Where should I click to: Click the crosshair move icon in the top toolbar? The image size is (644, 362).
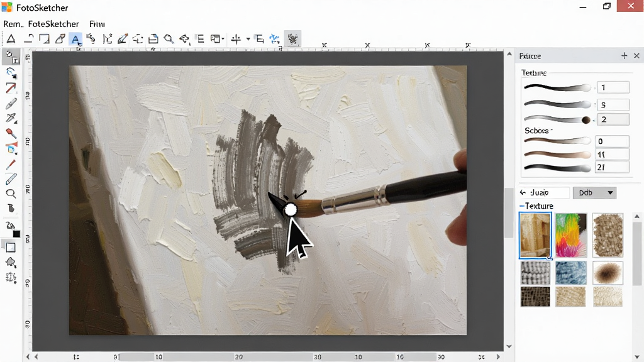(236, 39)
